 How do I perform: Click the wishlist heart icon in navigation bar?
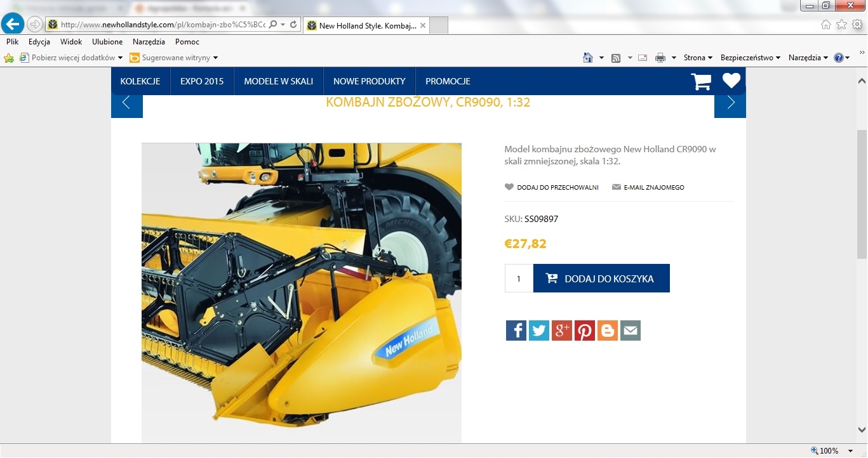point(731,81)
